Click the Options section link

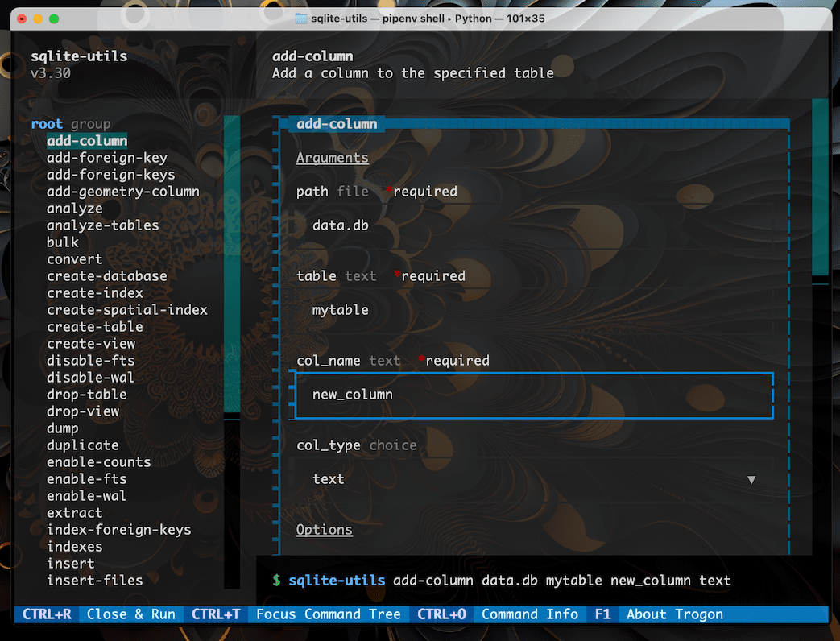click(325, 529)
